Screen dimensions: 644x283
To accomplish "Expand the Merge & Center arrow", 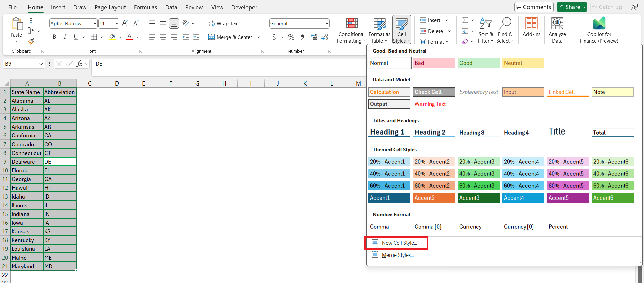I will pos(259,37).
